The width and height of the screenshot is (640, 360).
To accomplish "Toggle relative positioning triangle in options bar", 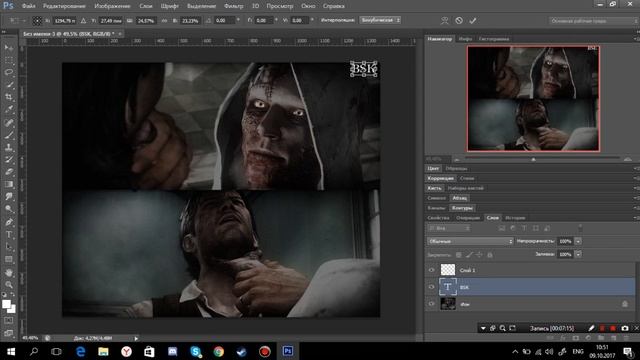I will [83, 20].
